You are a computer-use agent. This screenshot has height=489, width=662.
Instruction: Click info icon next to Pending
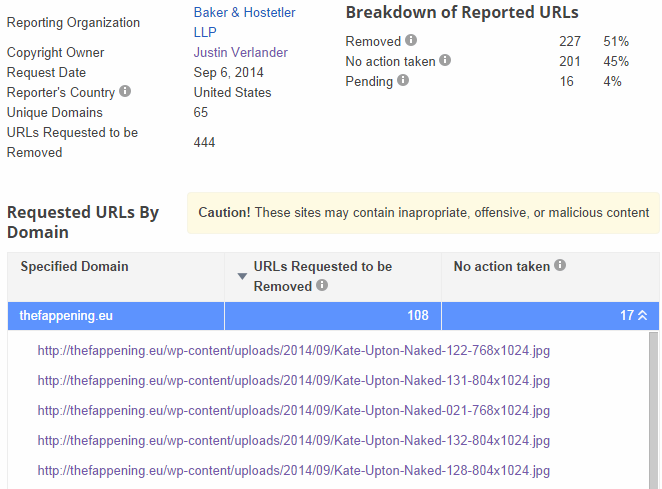(x=403, y=80)
